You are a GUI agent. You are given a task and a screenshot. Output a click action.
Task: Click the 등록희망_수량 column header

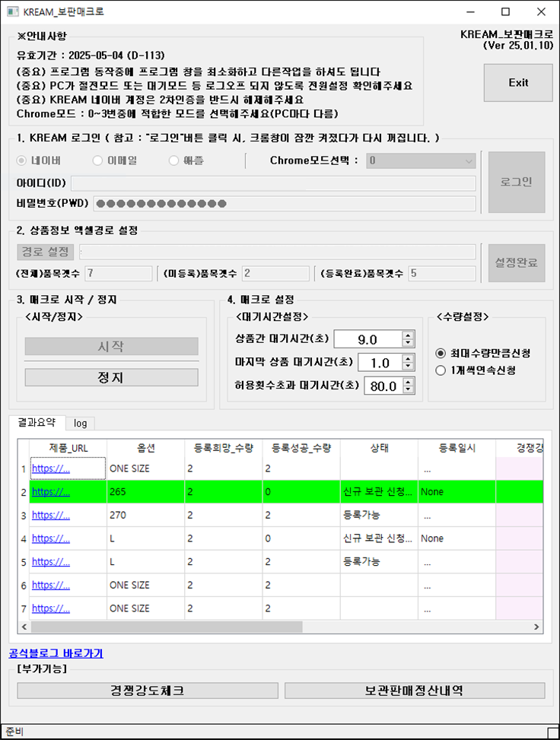pos(224,449)
